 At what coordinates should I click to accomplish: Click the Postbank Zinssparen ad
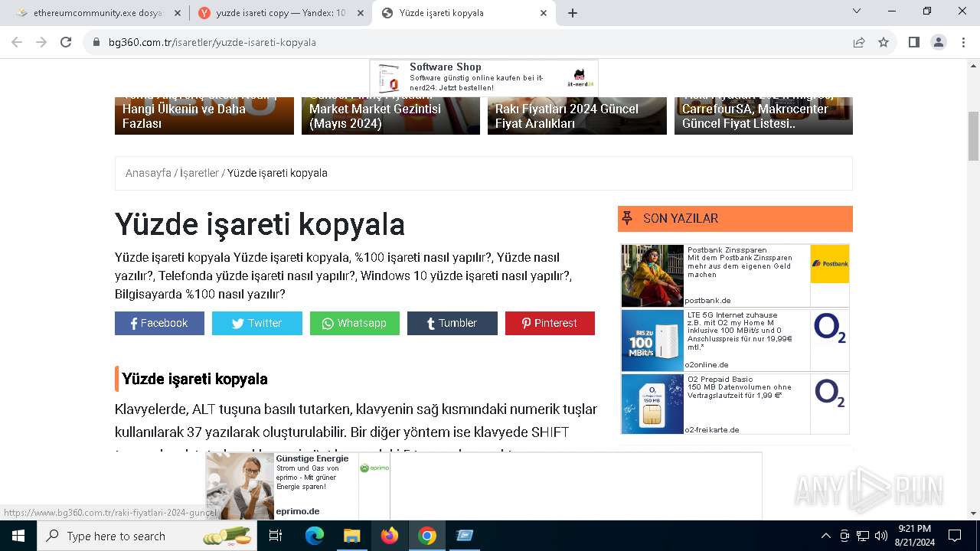pyautogui.click(x=735, y=275)
